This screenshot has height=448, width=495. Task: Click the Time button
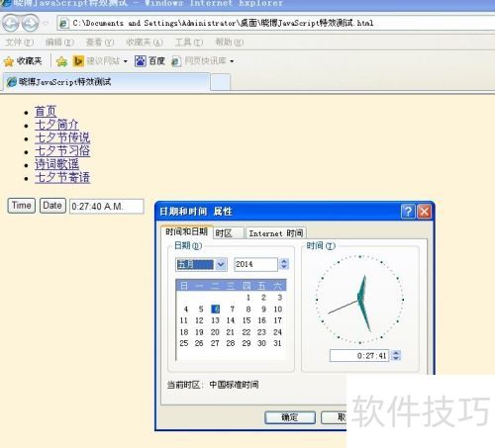(22, 206)
